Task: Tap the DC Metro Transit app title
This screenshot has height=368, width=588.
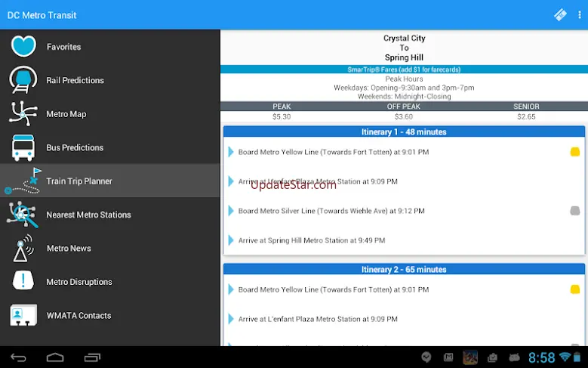Action: point(42,15)
